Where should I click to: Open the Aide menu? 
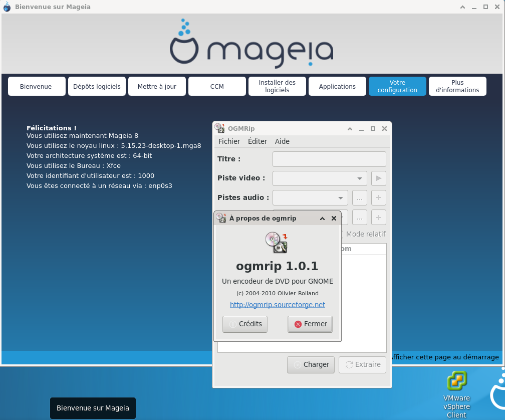(282, 141)
